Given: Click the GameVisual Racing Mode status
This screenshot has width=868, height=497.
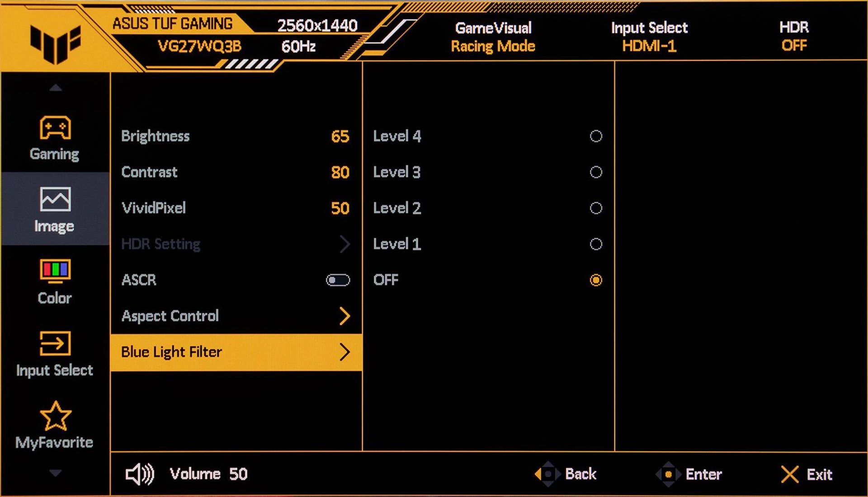Looking at the screenshot, I should tap(493, 37).
